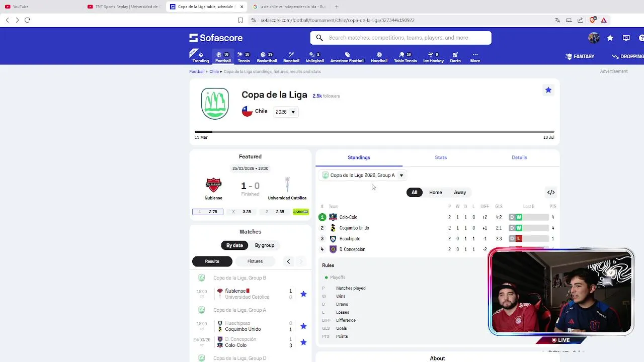Open Colo-Colo row in standings
The width and height of the screenshot is (644, 362).
point(438,217)
